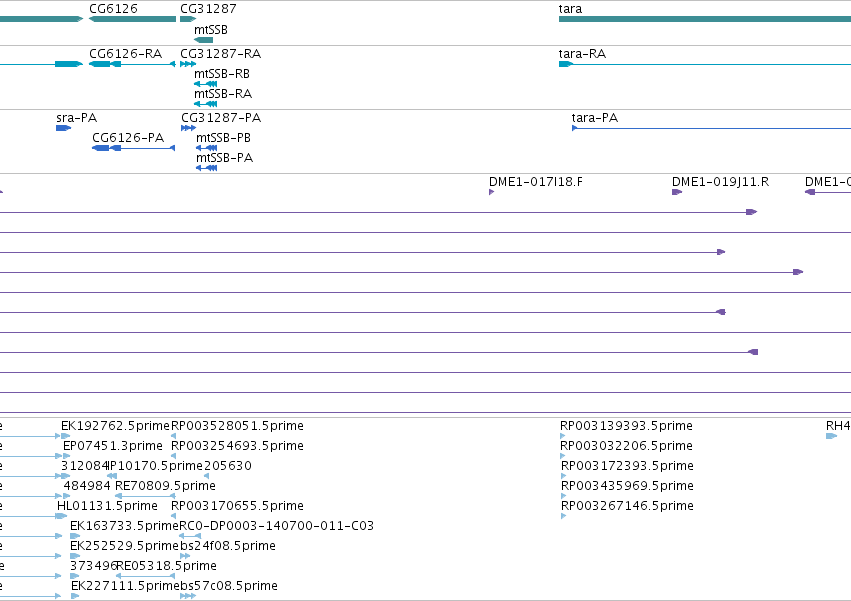This screenshot has width=851, height=601.
Task: Select the mtSSB-RB transcript
Action: click(206, 84)
